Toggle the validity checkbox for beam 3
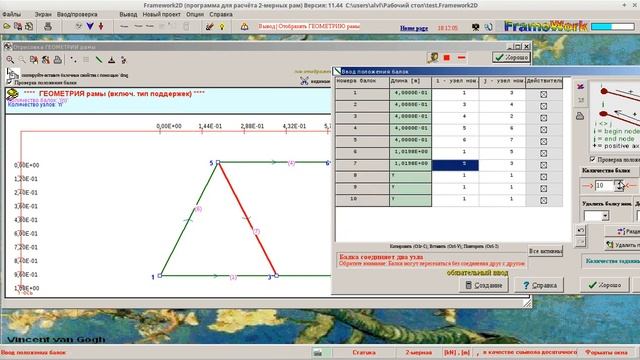Image resolution: width=640 pixels, height=360 pixels. coord(543,118)
